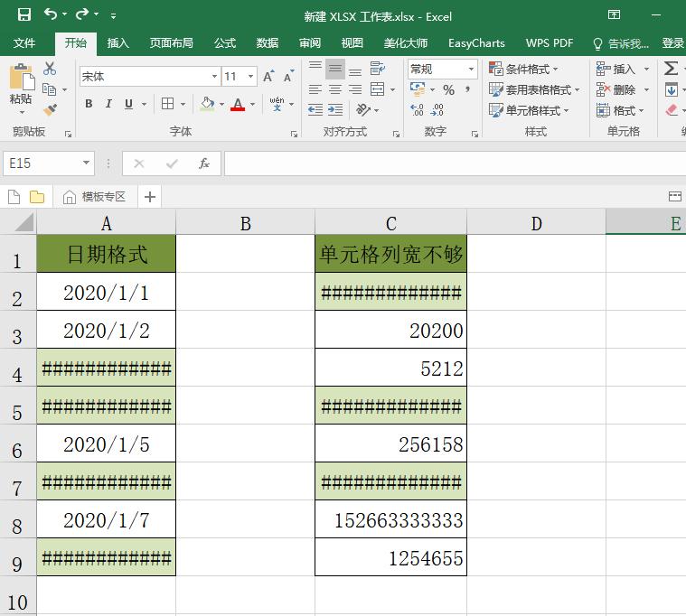Viewport: 686px width, 616px height.
Task: Open the font name dropdown 宋体
Action: (x=214, y=77)
